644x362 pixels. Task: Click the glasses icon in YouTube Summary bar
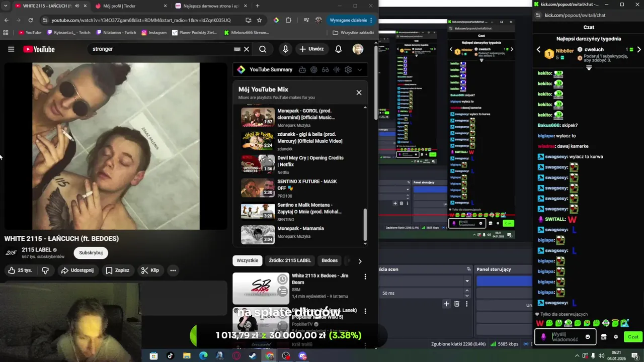click(x=326, y=70)
